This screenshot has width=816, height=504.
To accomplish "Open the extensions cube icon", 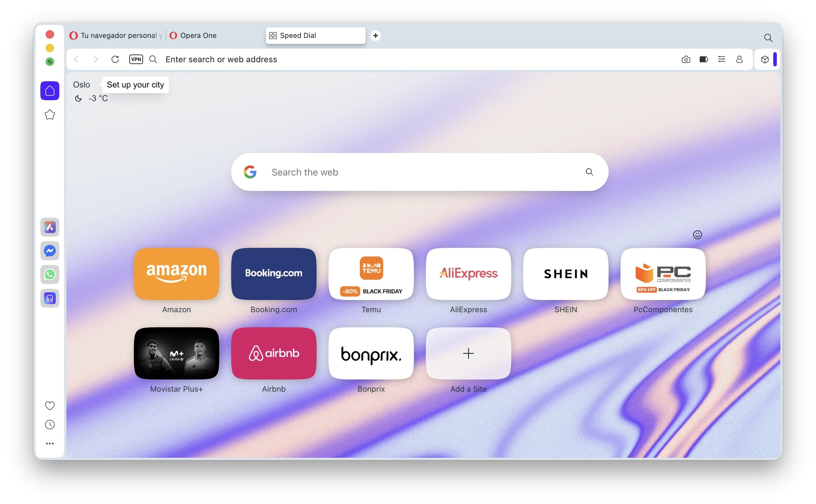I will [765, 59].
